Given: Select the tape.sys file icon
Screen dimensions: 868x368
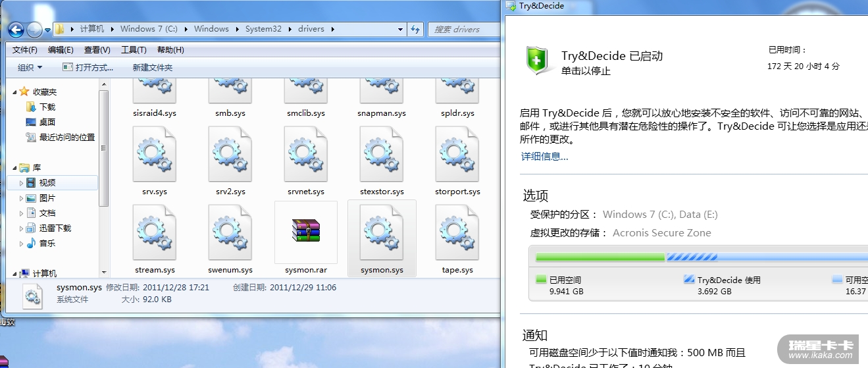Looking at the screenshot, I should point(457,232).
